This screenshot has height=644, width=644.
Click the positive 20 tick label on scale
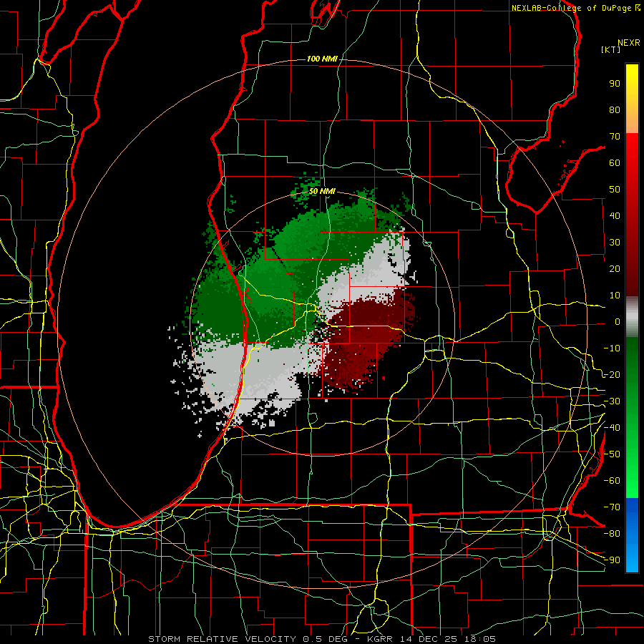[615, 269]
